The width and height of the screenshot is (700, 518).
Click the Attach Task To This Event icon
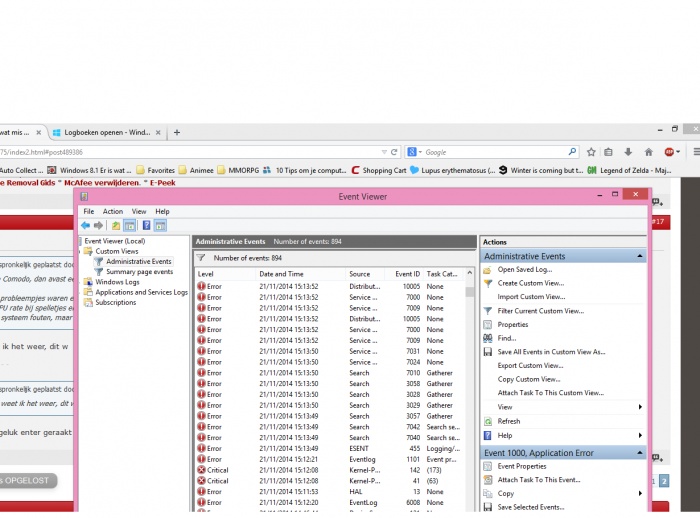[x=488, y=480]
